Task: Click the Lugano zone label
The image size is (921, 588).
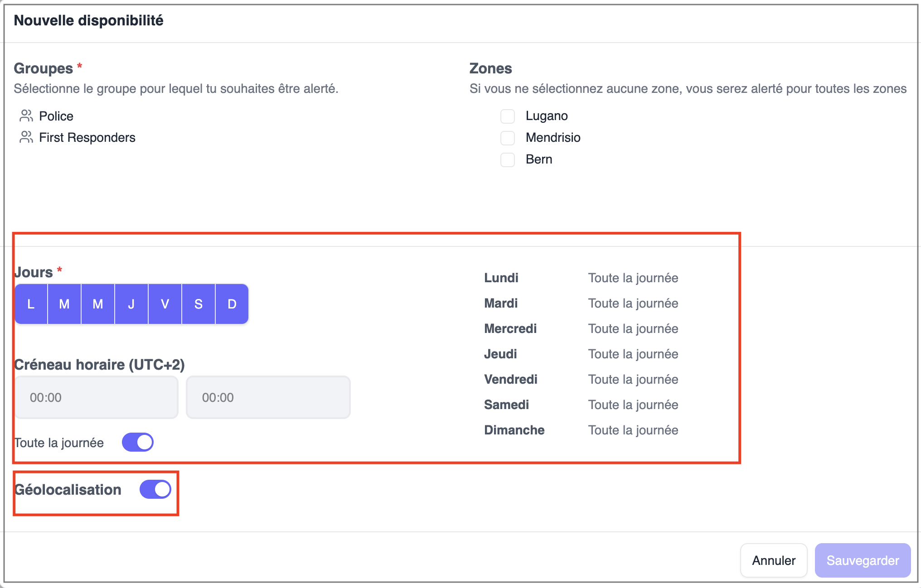Action: click(x=547, y=116)
